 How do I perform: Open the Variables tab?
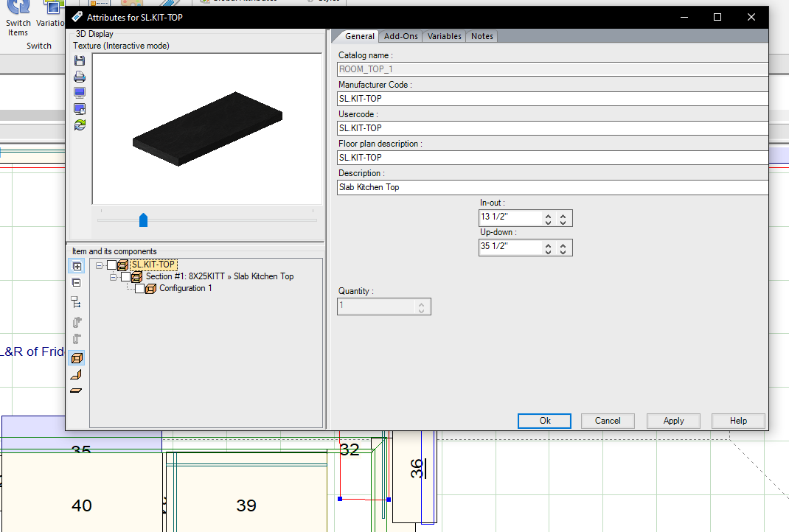[444, 36]
